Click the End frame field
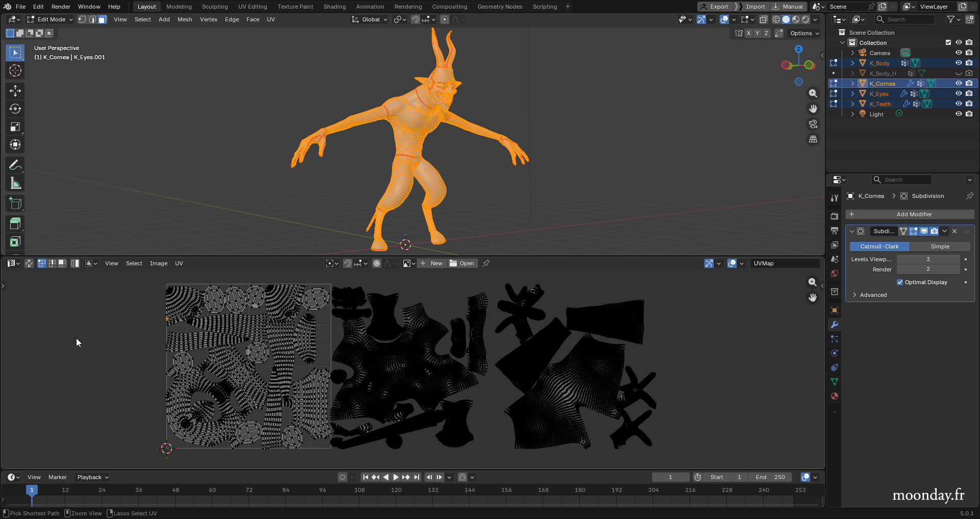Image resolution: width=980 pixels, height=519 pixels. click(770, 477)
